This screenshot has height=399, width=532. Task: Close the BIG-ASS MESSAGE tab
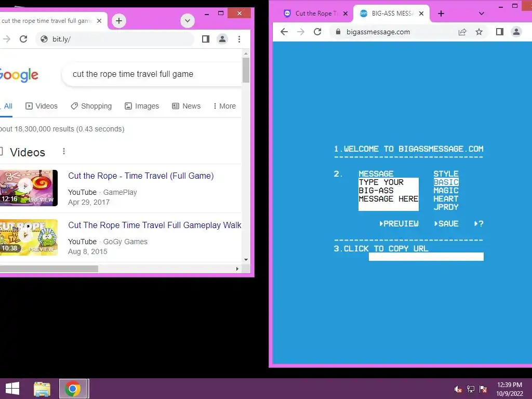click(x=421, y=13)
